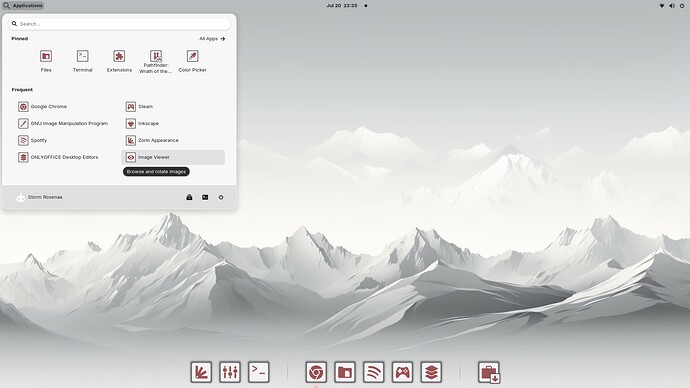Launch Spotify from the dock
Viewport: 690px width, 388px height.
click(374, 372)
